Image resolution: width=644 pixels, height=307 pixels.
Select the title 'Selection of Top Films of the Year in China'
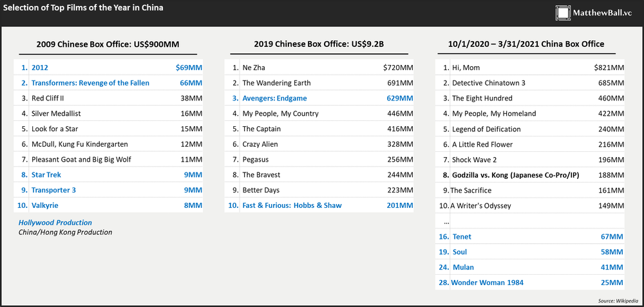pyautogui.click(x=83, y=7)
